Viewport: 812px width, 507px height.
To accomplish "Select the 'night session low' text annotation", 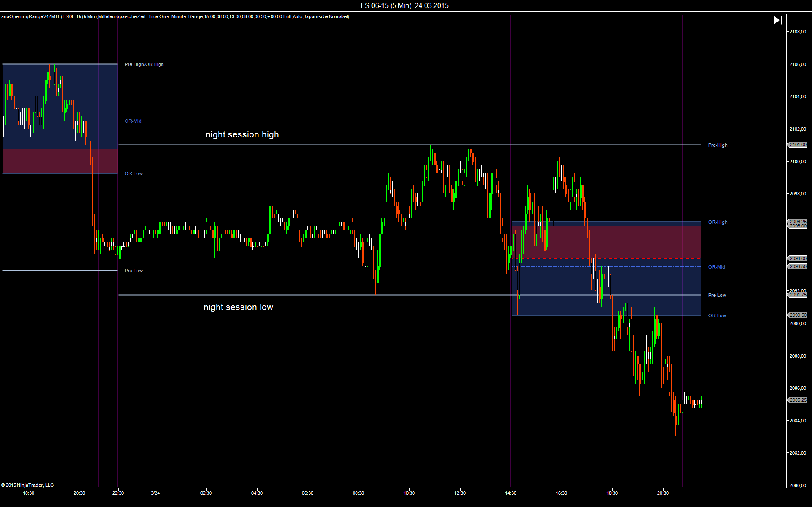I will click(x=238, y=307).
